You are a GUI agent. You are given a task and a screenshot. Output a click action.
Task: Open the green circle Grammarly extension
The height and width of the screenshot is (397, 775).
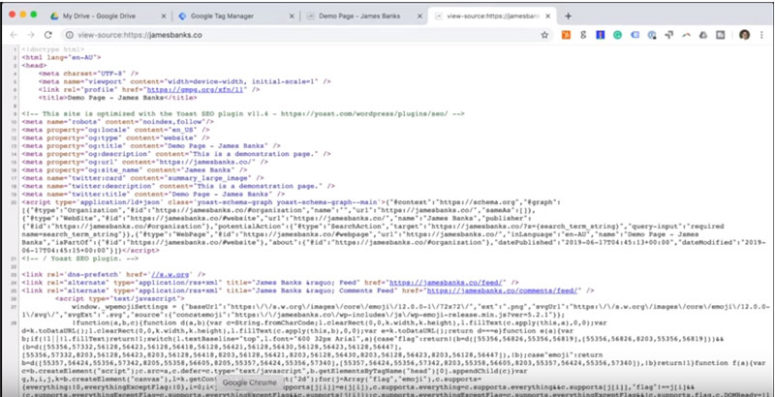tap(617, 35)
